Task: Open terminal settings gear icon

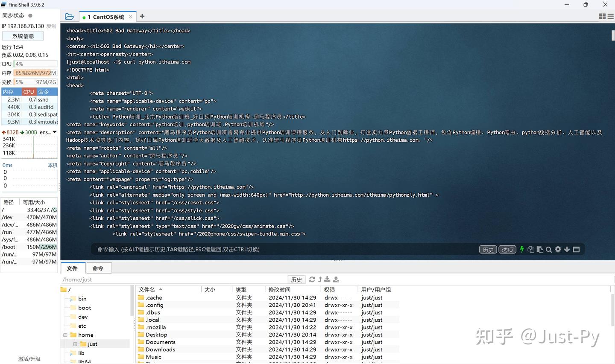Action: coord(558,249)
